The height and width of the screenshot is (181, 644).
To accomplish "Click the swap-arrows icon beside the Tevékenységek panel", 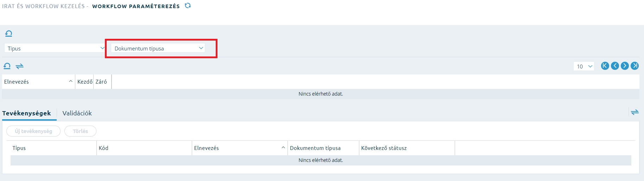I will pos(635,112).
